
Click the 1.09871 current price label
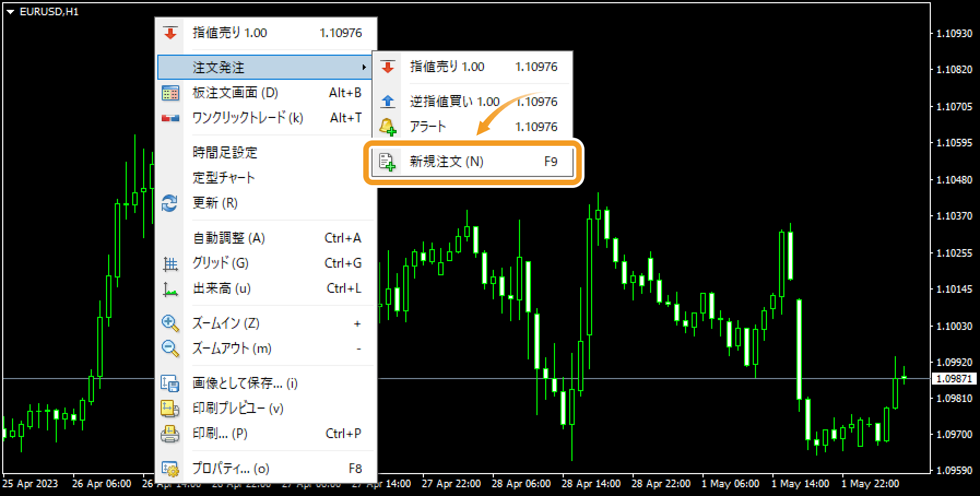point(954,379)
